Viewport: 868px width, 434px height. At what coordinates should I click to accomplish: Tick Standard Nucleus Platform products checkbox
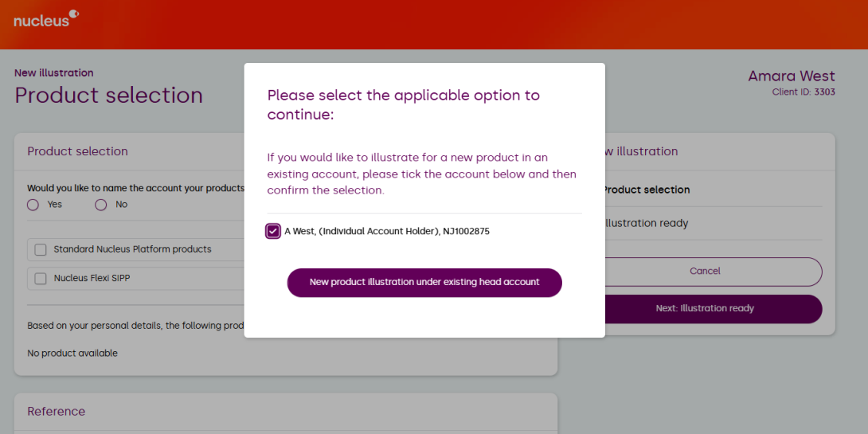coord(41,250)
